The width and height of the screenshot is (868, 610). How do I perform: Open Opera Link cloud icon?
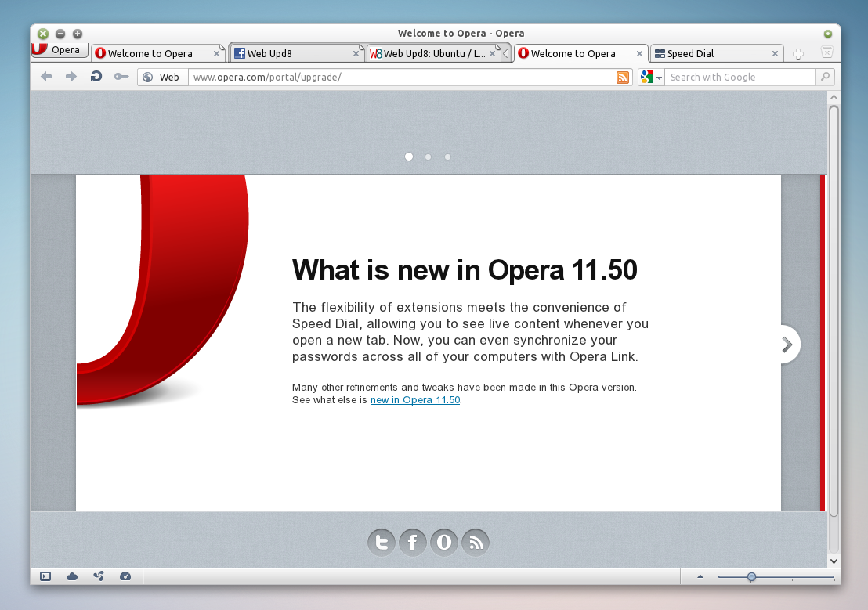[x=72, y=577]
